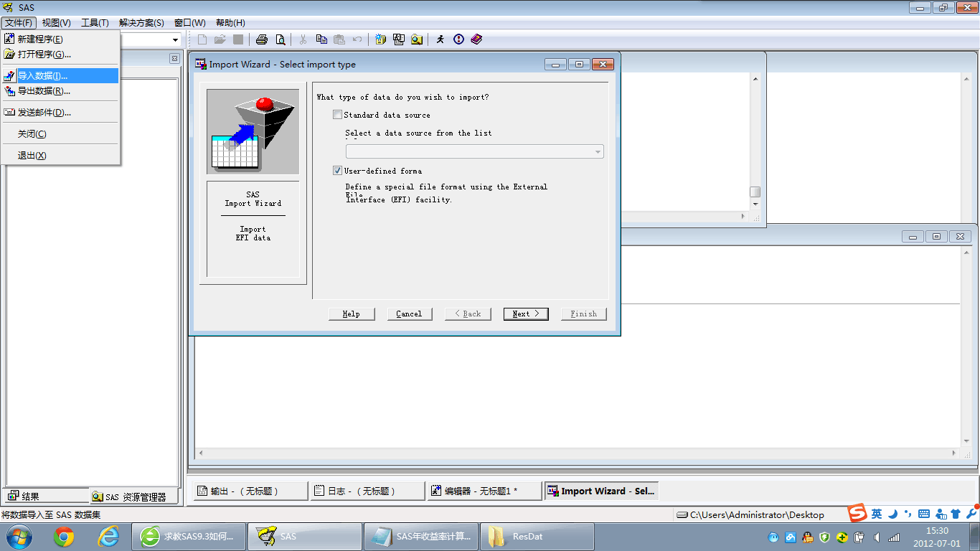
Task: Click the Back button in Import Wizard
Action: (468, 314)
